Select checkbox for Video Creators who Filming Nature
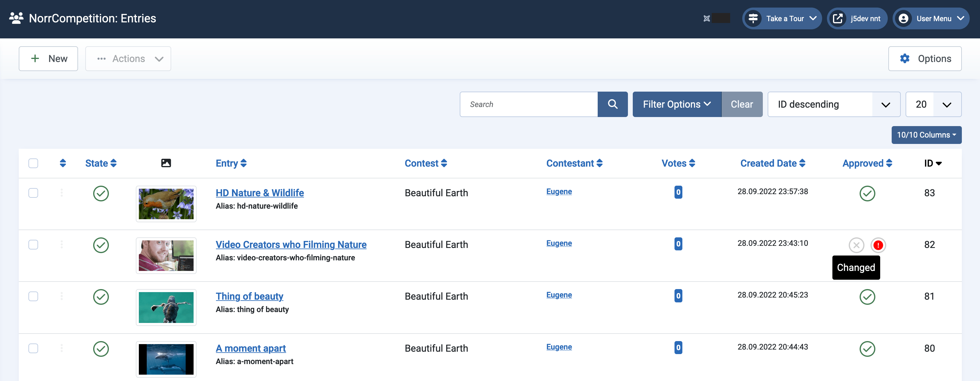The image size is (980, 381). [x=33, y=245]
